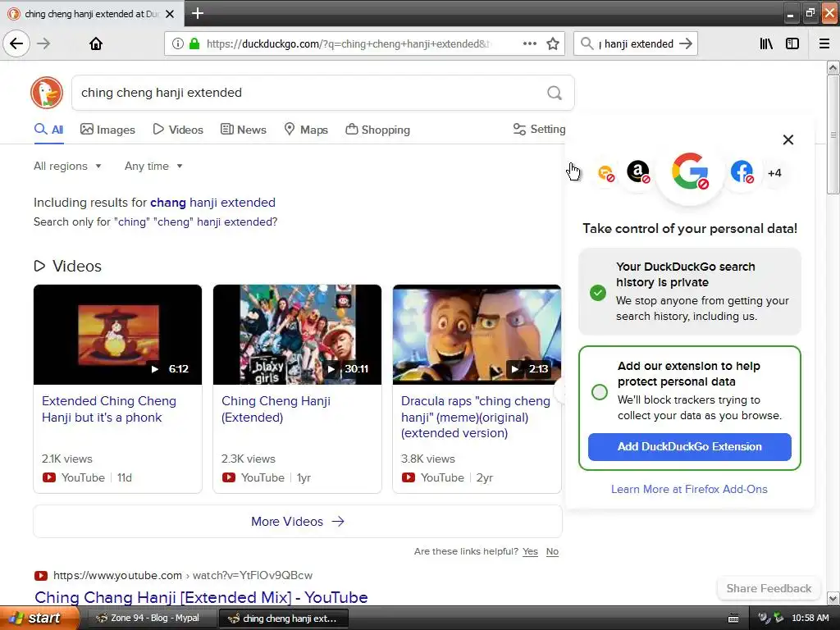Screen dimensions: 840x630
Task: Open Ching Chang Hanji [Extended Mix] YouTube result
Action: point(201,597)
